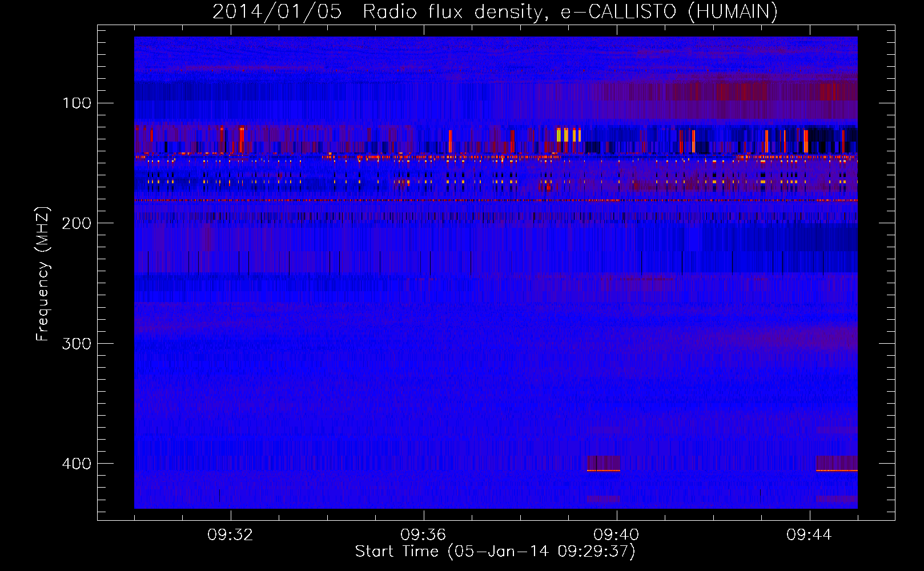Click the plot title 'Radio flux density, e-CALLISTO (HUMAIN)'

coord(570,12)
